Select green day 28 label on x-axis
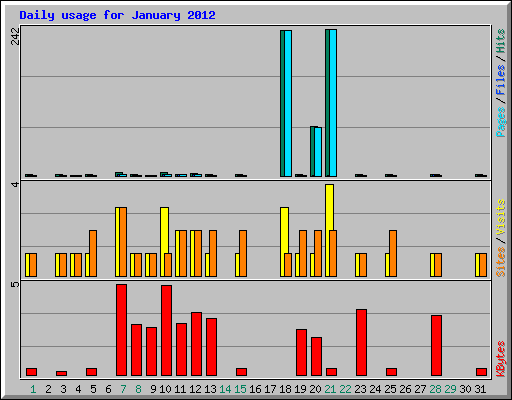This screenshot has height=400, width=512. click(x=435, y=389)
